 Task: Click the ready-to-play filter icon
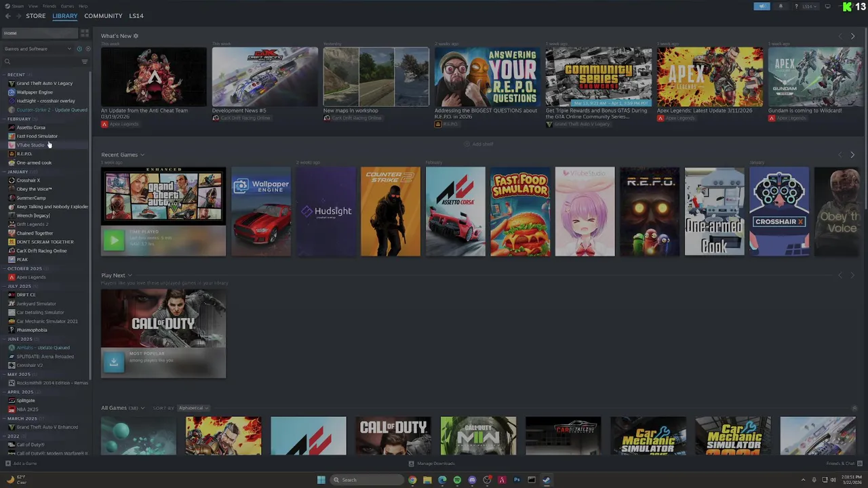pyautogui.click(x=87, y=49)
